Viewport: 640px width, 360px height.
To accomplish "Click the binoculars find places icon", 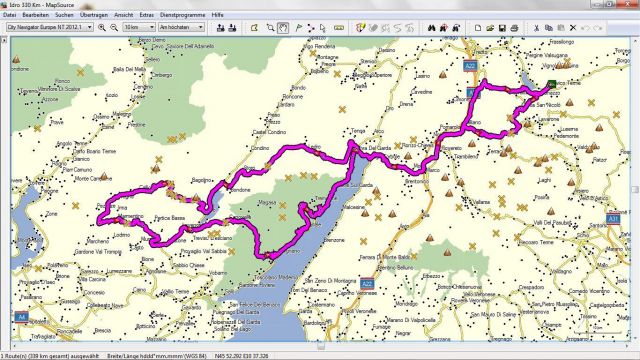I will (431, 28).
